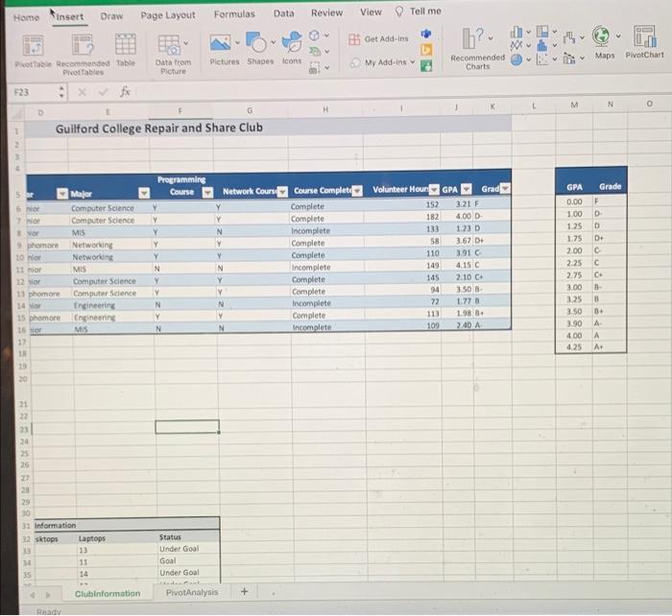Select the title cell Guilford College Repair and Share Club

[x=159, y=128]
